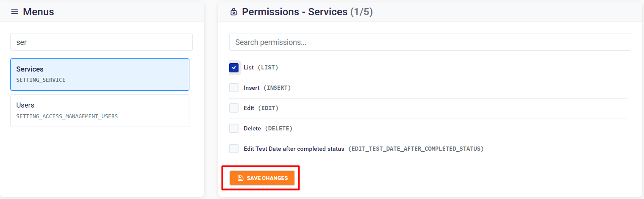This screenshot has width=644, height=199.
Task: Click the Search permissions input box
Action: coord(430,42)
